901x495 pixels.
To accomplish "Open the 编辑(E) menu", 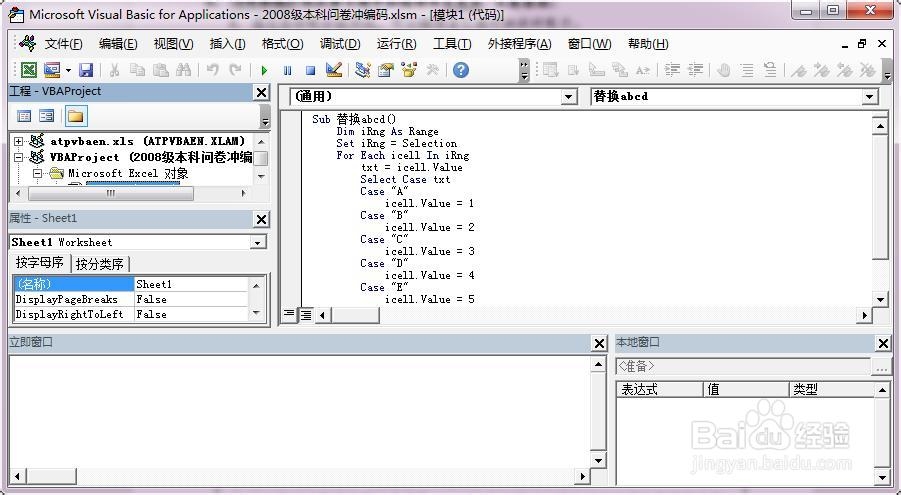I will (118, 44).
